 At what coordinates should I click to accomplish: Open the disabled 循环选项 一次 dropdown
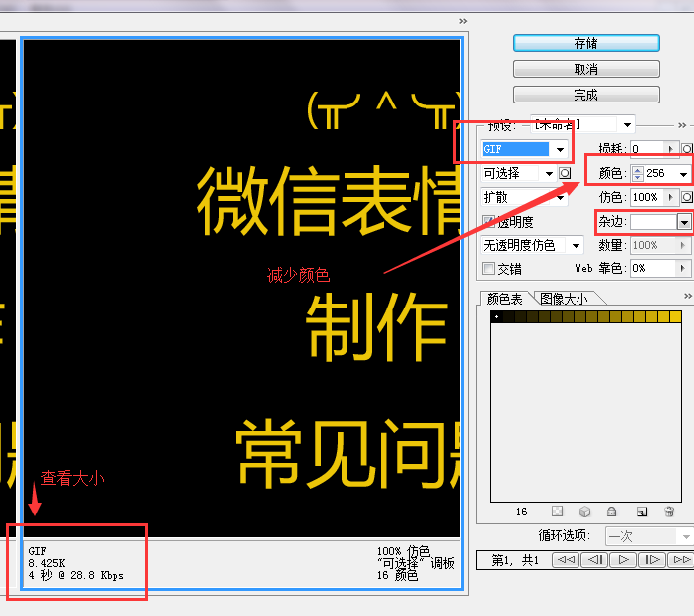pyautogui.click(x=648, y=536)
